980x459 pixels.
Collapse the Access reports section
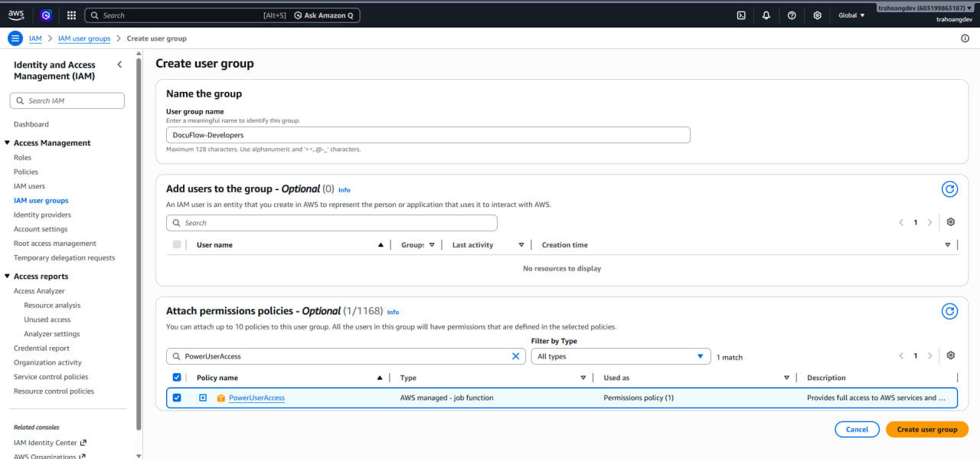tap(7, 277)
